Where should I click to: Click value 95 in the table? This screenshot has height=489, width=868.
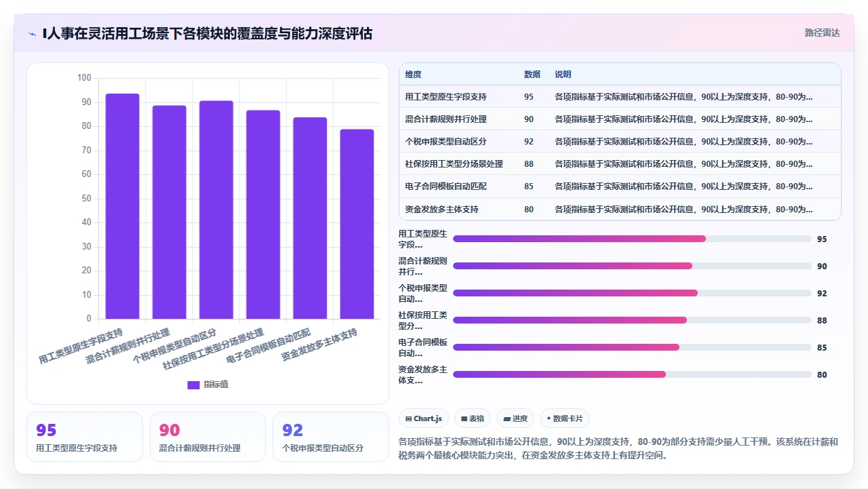click(529, 97)
